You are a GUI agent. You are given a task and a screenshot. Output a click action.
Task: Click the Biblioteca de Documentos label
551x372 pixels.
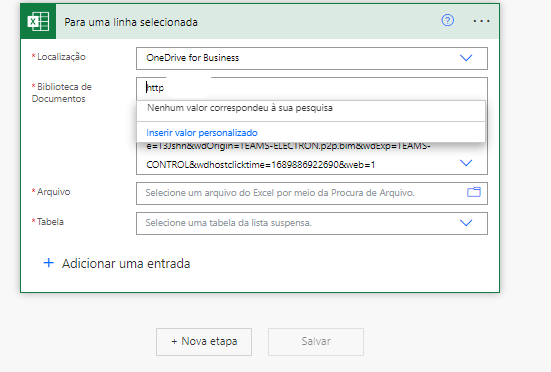pos(62,93)
